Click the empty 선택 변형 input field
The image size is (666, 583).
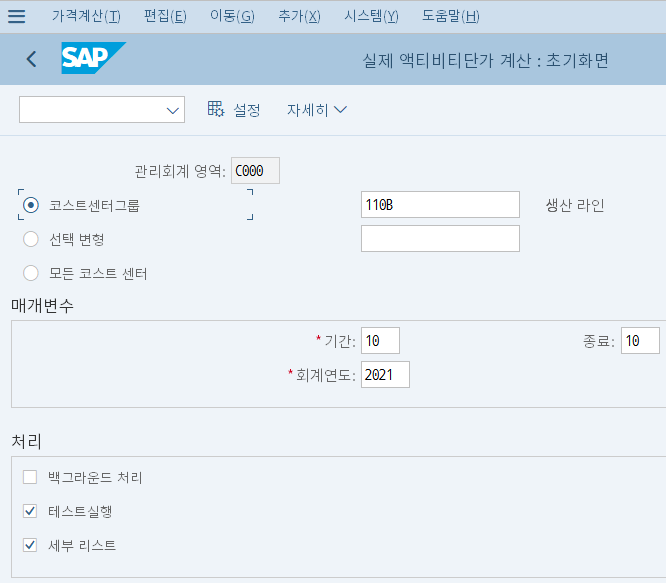tap(440, 239)
